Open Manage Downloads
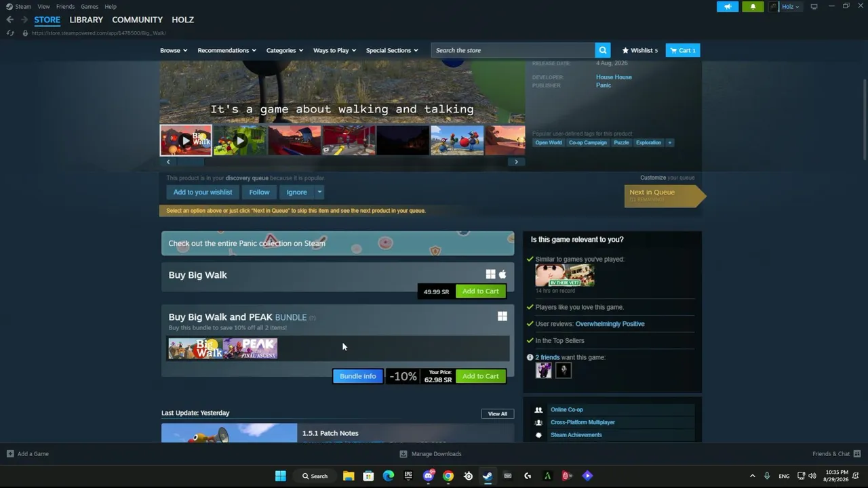Screen dimensions: 868x488 (x=431, y=453)
